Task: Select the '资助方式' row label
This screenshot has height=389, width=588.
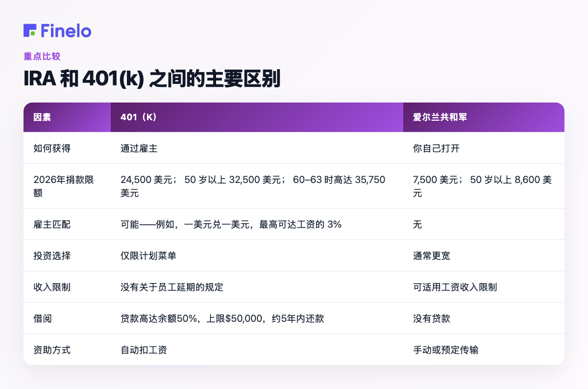Action: point(52,350)
